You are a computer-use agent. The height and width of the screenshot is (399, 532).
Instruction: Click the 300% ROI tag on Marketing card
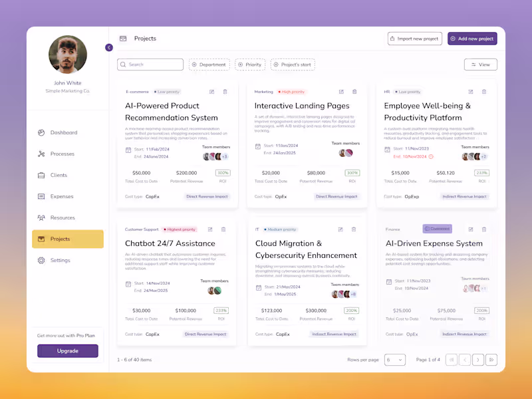tap(352, 173)
